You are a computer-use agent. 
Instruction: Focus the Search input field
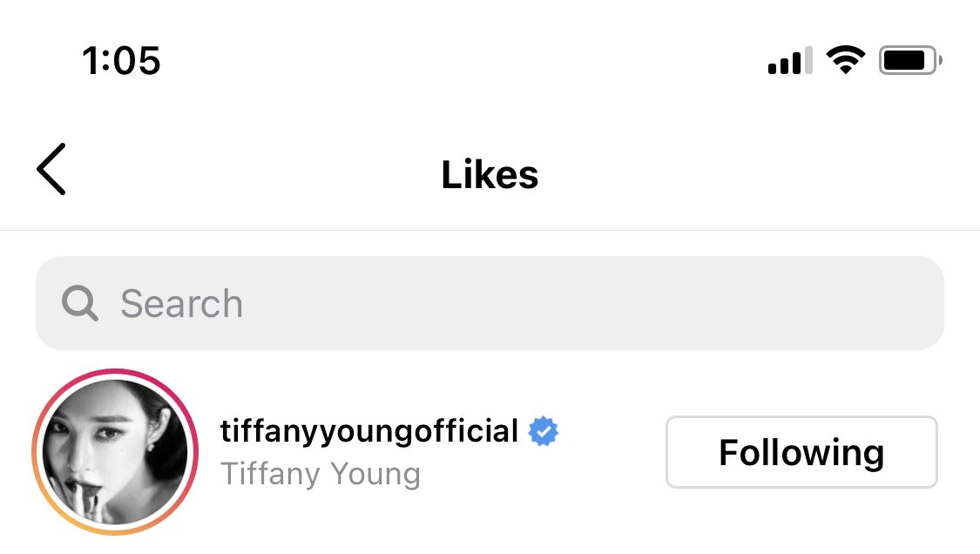click(x=490, y=303)
